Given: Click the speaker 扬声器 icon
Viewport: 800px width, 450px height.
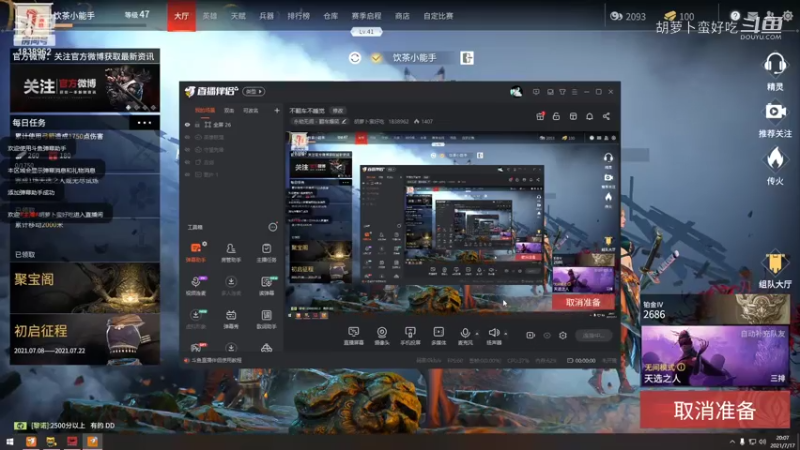Looking at the screenshot, I should [x=493, y=333].
